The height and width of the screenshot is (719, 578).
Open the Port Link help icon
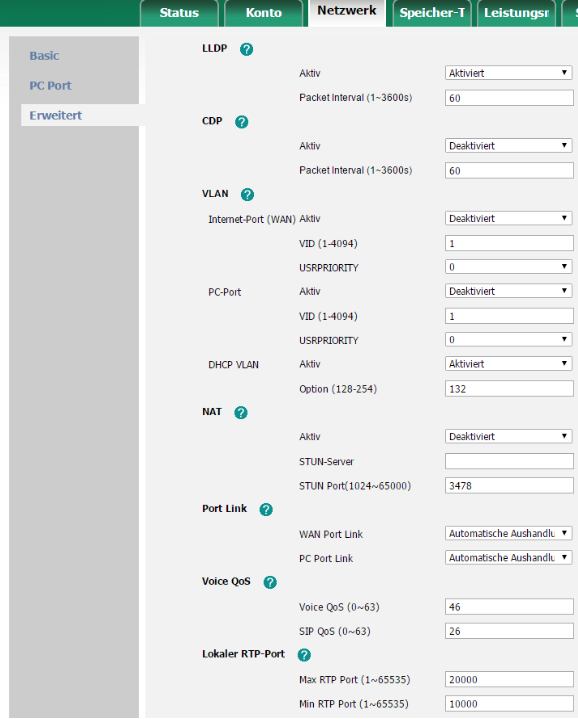click(x=266, y=509)
